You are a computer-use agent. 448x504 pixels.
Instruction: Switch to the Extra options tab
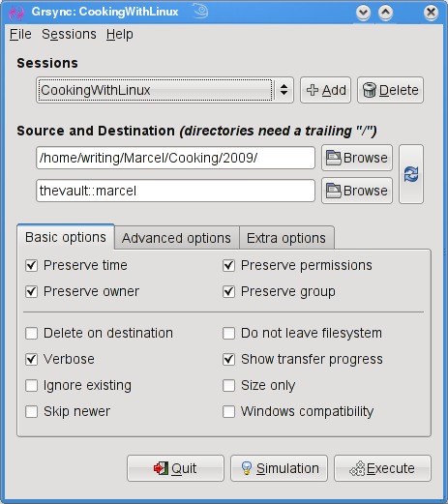click(286, 238)
